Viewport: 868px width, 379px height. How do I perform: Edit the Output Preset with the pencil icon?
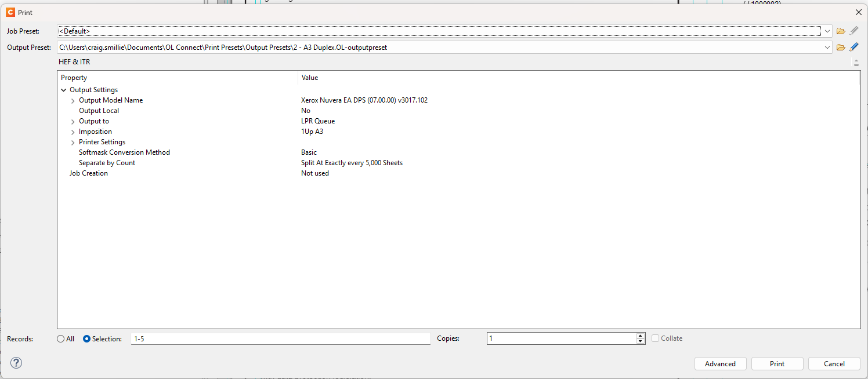pyautogui.click(x=854, y=48)
